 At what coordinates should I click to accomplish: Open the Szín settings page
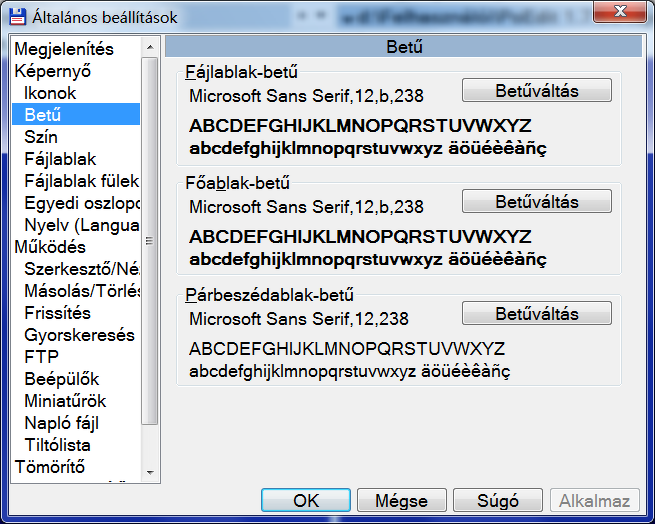(41, 137)
